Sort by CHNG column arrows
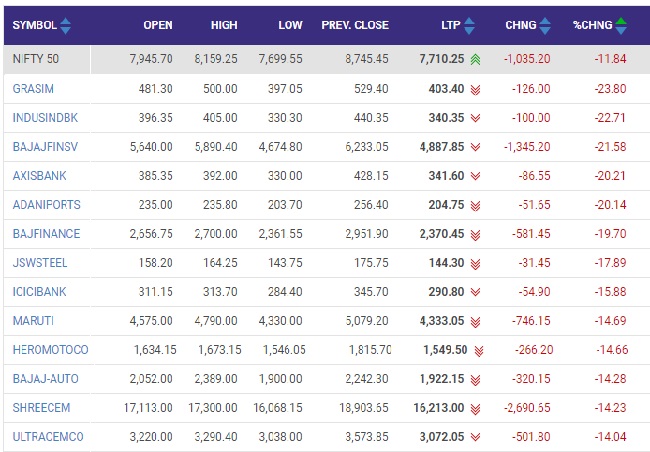 (545, 26)
